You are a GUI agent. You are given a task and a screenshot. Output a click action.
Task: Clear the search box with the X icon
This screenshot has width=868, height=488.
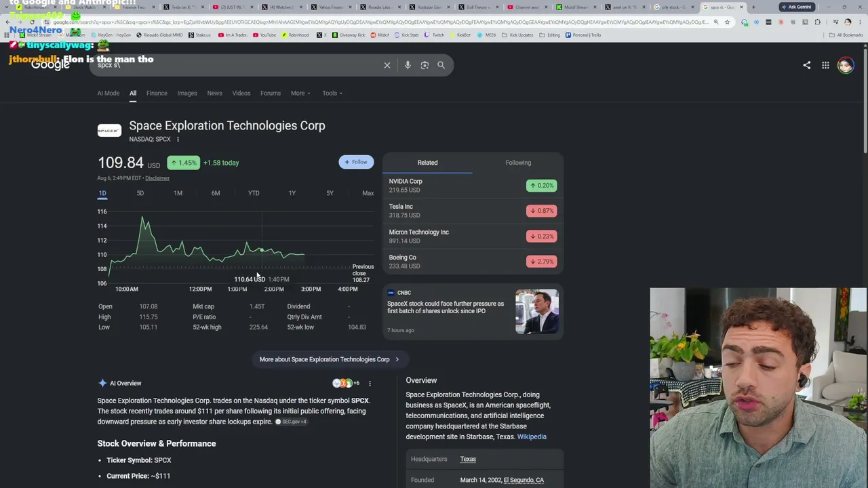pos(387,65)
